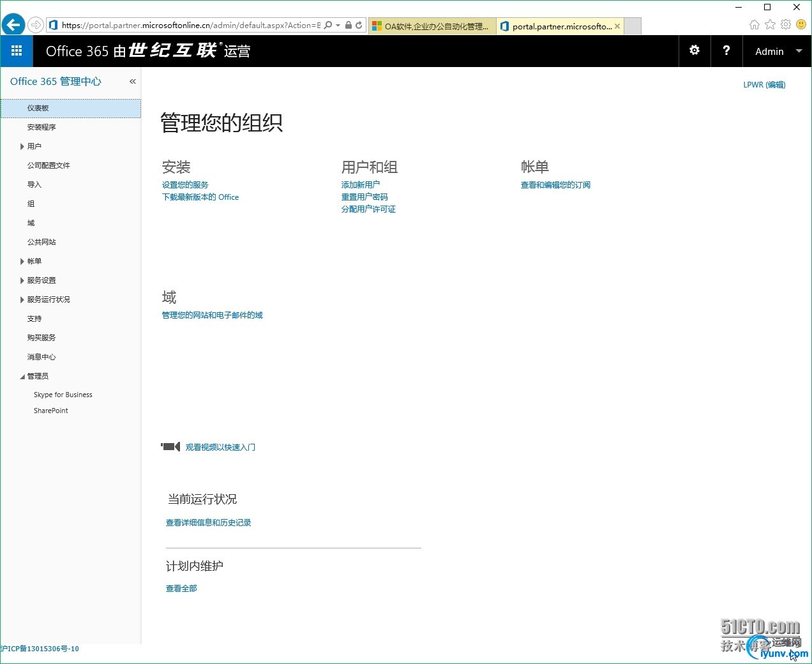Go back with browser back arrow
Viewport: 812px width, 664px height.
[13, 25]
